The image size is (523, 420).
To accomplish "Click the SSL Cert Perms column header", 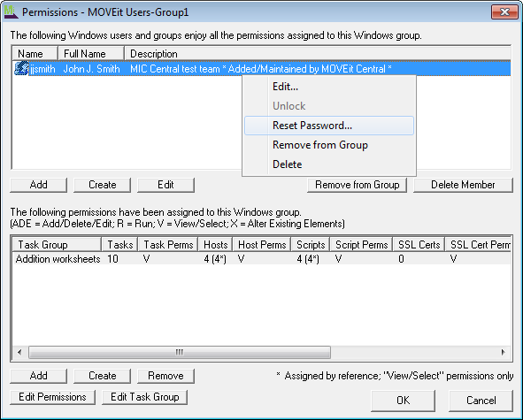I will coord(478,245).
